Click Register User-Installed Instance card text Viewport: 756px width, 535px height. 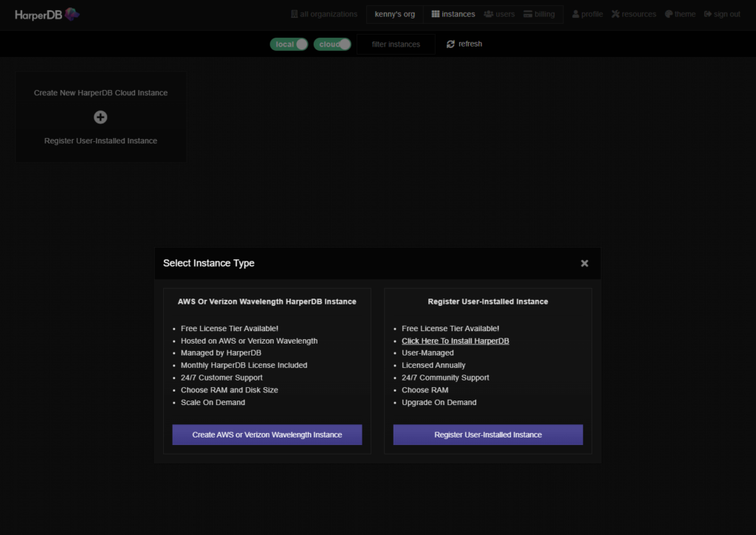click(100, 141)
